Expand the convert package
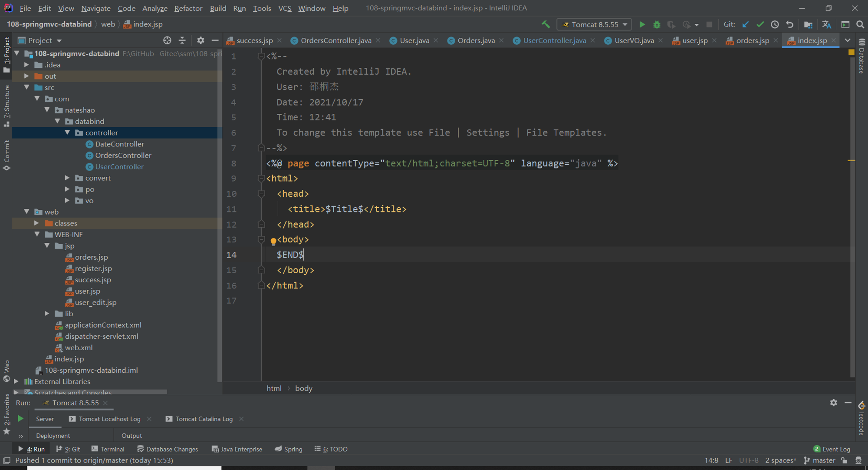 pyautogui.click(x=67, y=178)
